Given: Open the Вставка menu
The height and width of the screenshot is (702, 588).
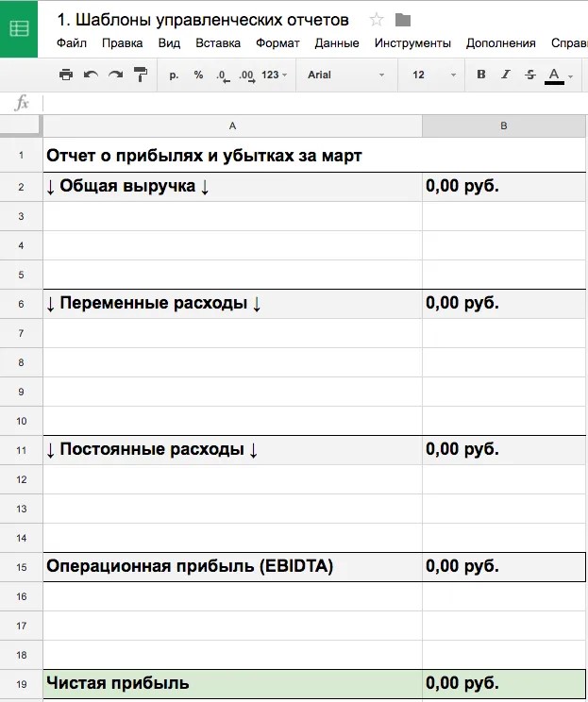Looking at the screenshot, I should coord(218,43).
